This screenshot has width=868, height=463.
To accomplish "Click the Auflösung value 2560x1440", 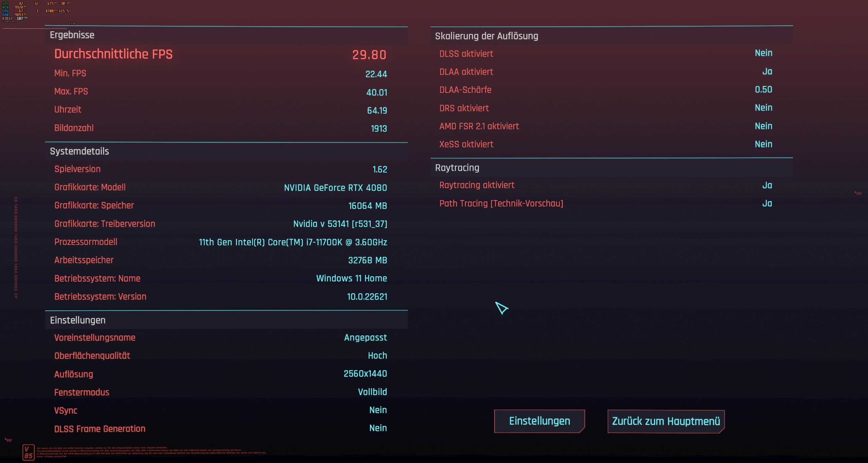I will (365, 374).
